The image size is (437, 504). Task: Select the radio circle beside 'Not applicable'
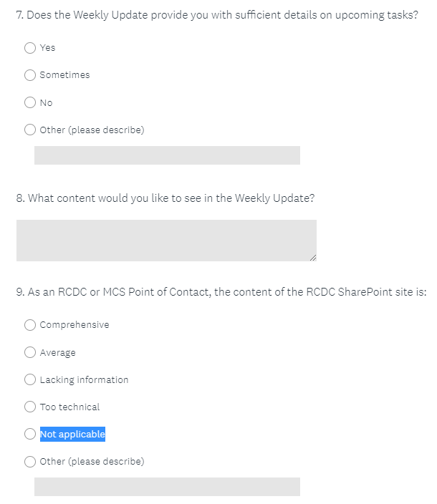click(30, 434)
